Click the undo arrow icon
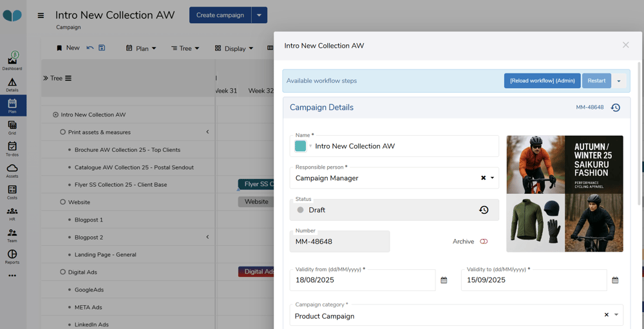Image resolution: width=644 pixels, height=329 pixels. click(90, 48)
